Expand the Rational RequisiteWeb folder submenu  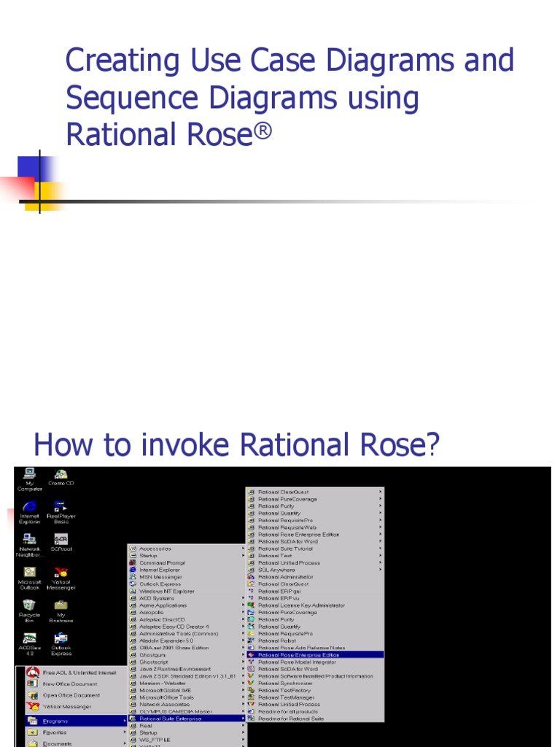click(x=315, y=527)
